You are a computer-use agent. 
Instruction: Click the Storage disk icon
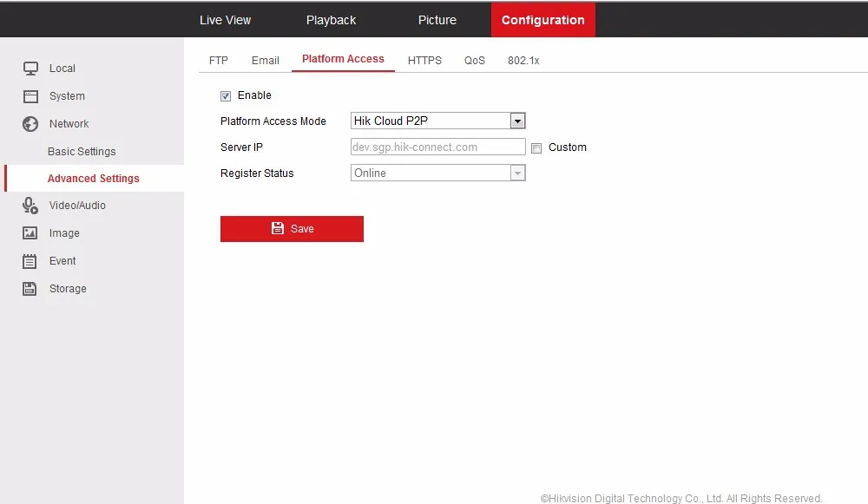click(x=30, y=289)
